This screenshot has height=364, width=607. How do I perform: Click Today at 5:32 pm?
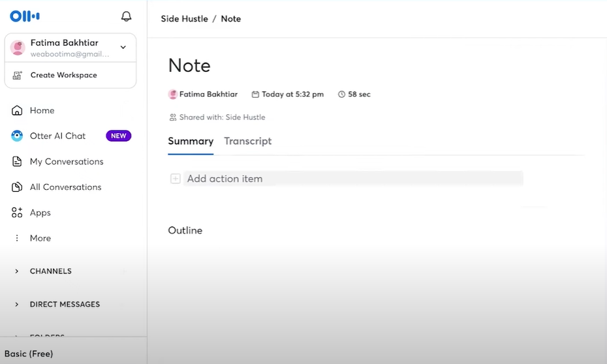coord(292,94)
